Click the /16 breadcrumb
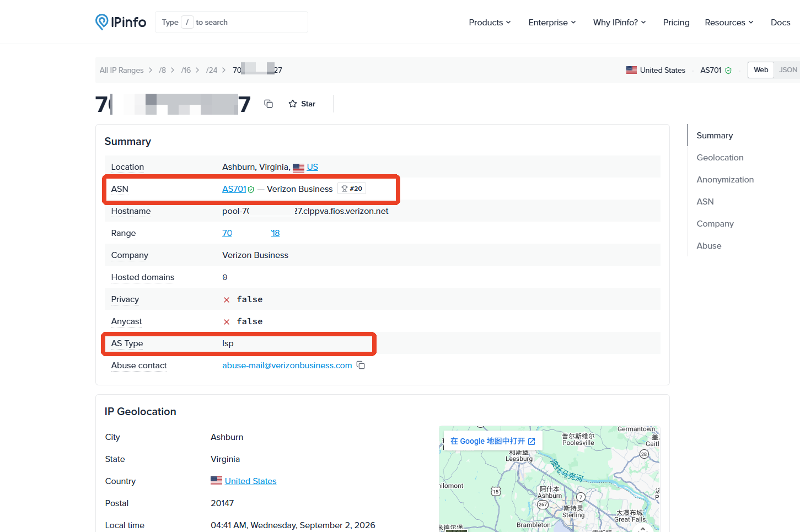This screenshot has height=532, width=800. coord(186,70)
